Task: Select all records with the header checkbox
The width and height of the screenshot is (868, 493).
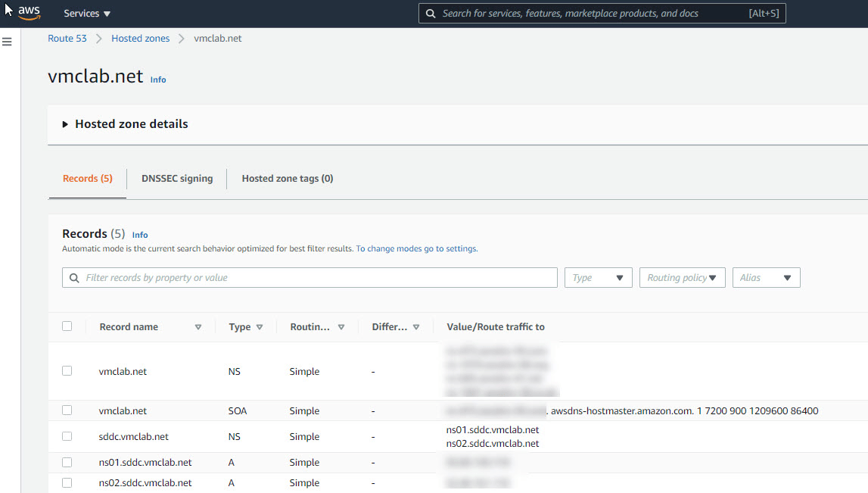Action: pyautogui.click(x=67, y=326)
